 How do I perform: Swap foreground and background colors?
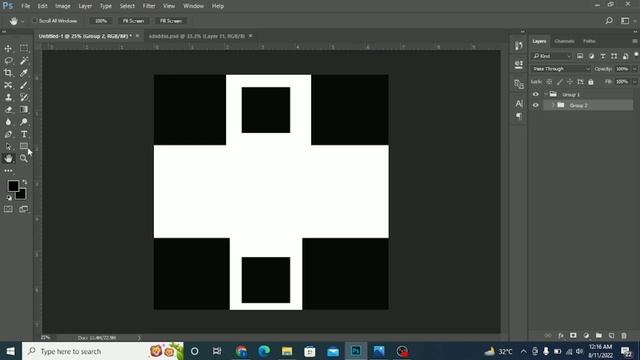(24, 182)
